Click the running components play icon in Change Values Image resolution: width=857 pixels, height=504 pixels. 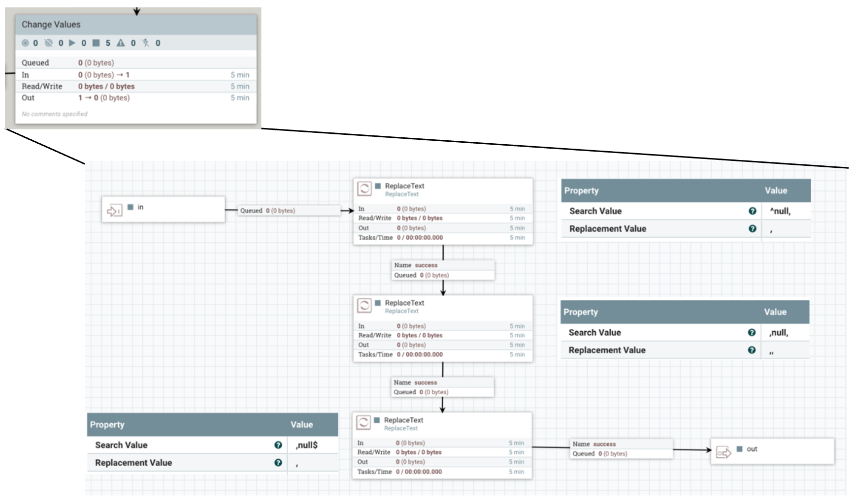(72, 43)
